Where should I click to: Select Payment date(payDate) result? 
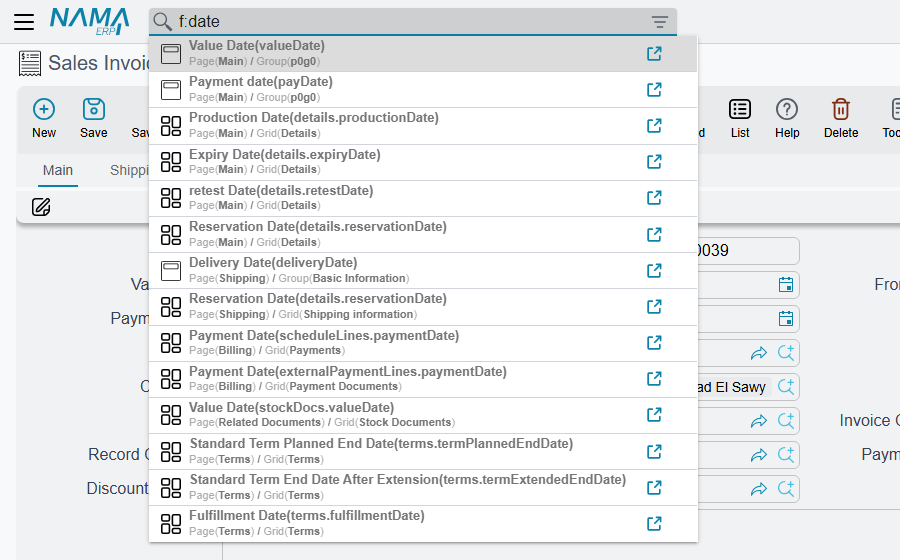423,90
